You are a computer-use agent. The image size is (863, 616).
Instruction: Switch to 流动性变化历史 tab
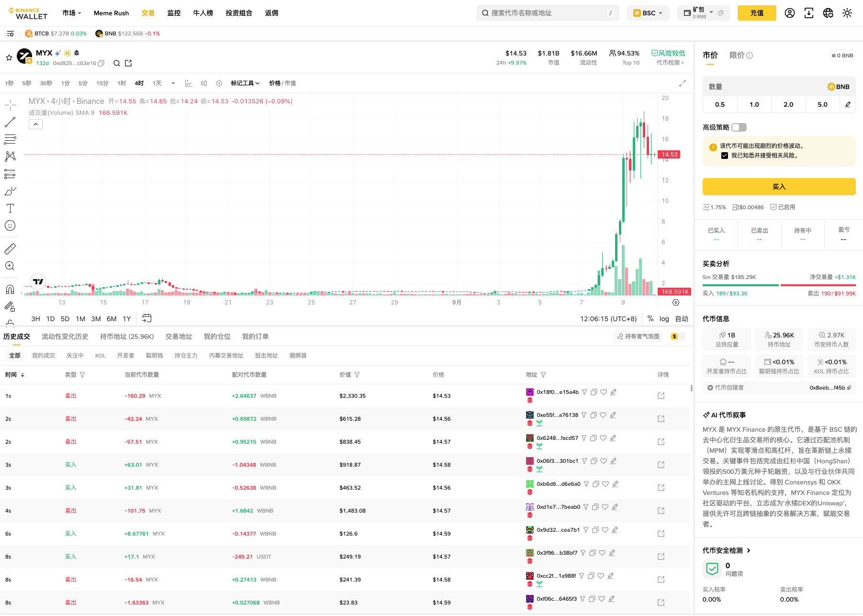tap(65, 336)
